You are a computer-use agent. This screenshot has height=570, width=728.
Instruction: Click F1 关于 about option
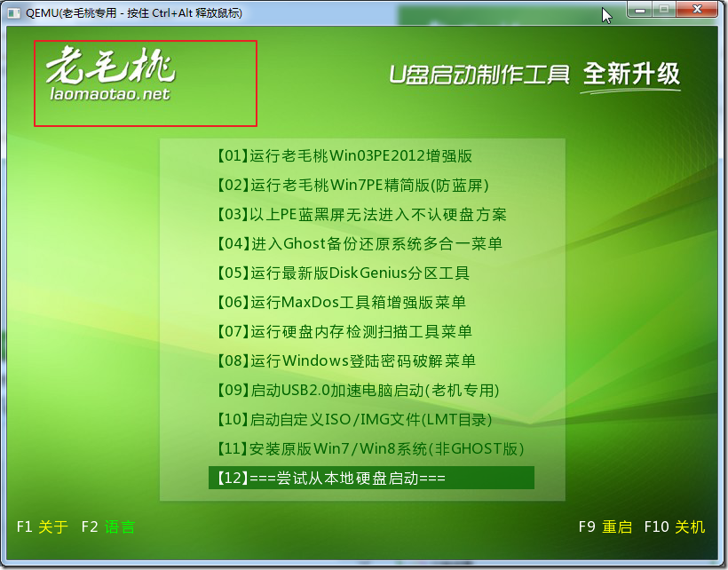tap(43, 526)
